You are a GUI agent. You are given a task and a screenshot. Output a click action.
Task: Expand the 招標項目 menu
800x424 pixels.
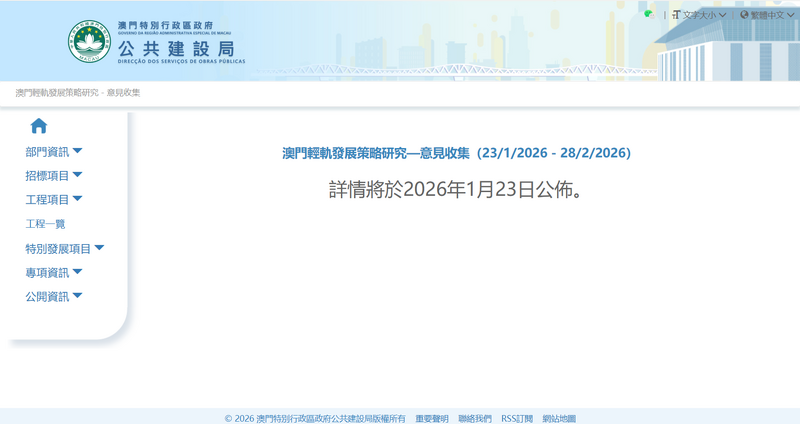54,176
